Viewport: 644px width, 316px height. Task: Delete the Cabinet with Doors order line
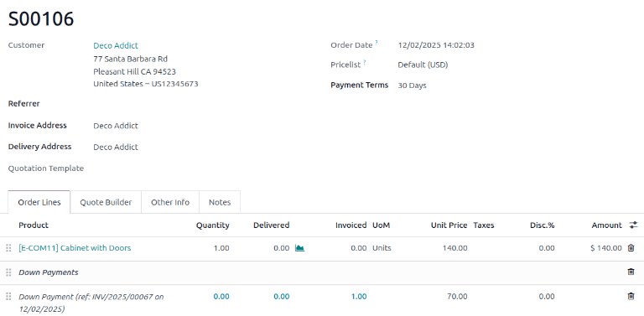(x=631, y=248)
